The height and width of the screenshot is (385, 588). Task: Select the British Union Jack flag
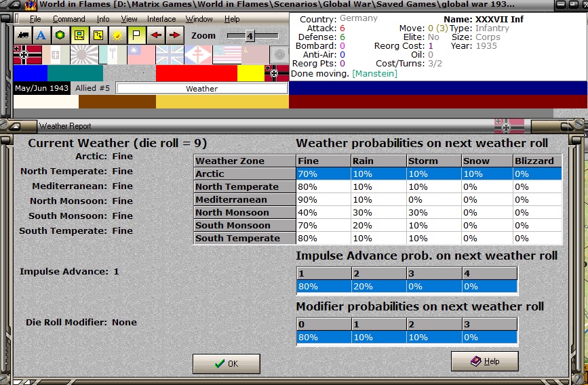[170, 55]
